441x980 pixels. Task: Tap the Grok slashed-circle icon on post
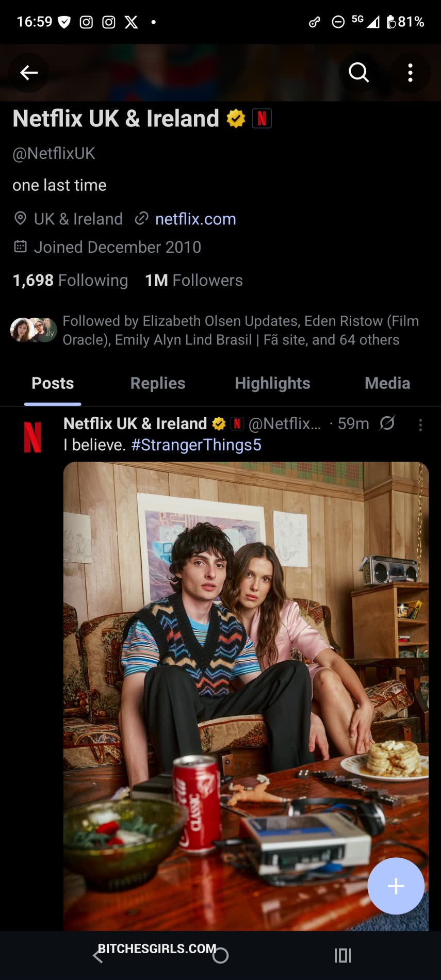(x=387, y=423)
